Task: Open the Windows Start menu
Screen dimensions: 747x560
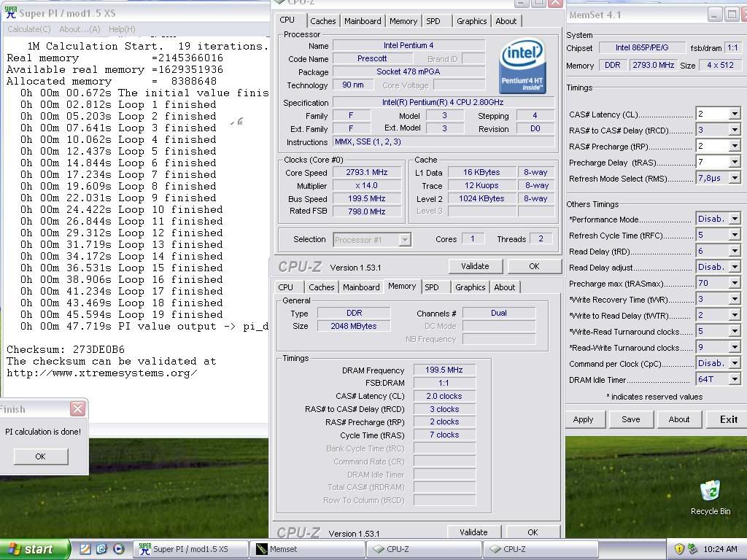Action: pyautogui.click(x=34, y=549)
